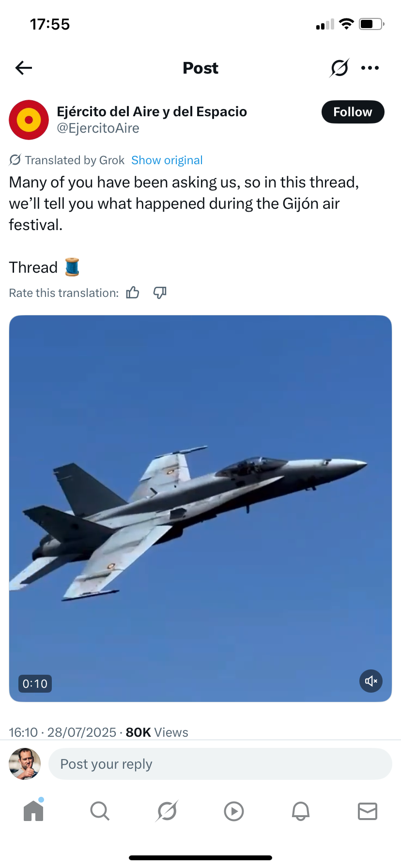This screenshot has height=868, width=401.
Task: Open the three-dot more options menu
Action: coord(370,68)
